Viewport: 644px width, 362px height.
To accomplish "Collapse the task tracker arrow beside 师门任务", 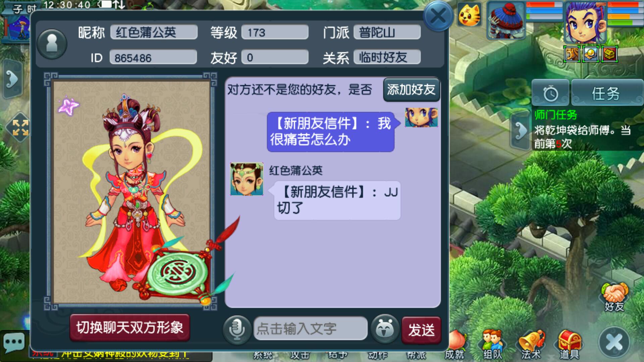I will (520, 131).
